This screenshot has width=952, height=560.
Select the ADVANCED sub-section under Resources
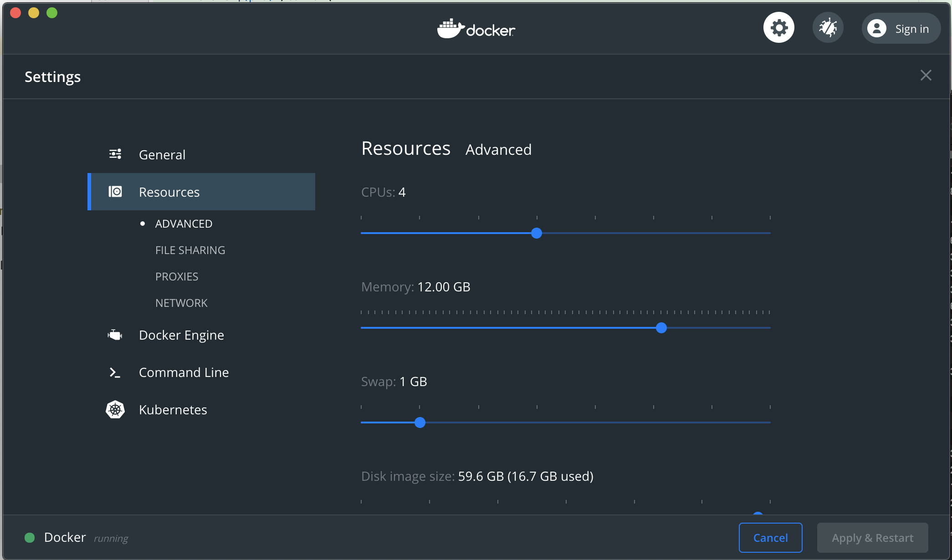pos(183,224)
